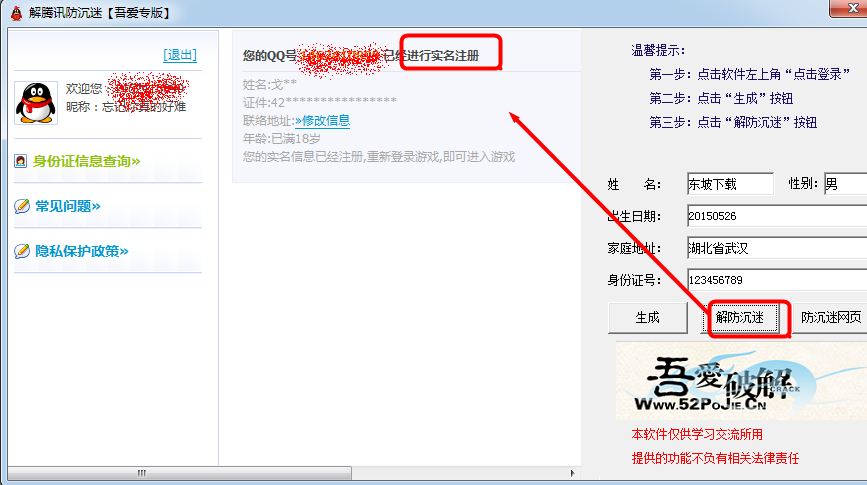
Task: Click the 出生日期 field with 20150526
Action: [777, 216]
